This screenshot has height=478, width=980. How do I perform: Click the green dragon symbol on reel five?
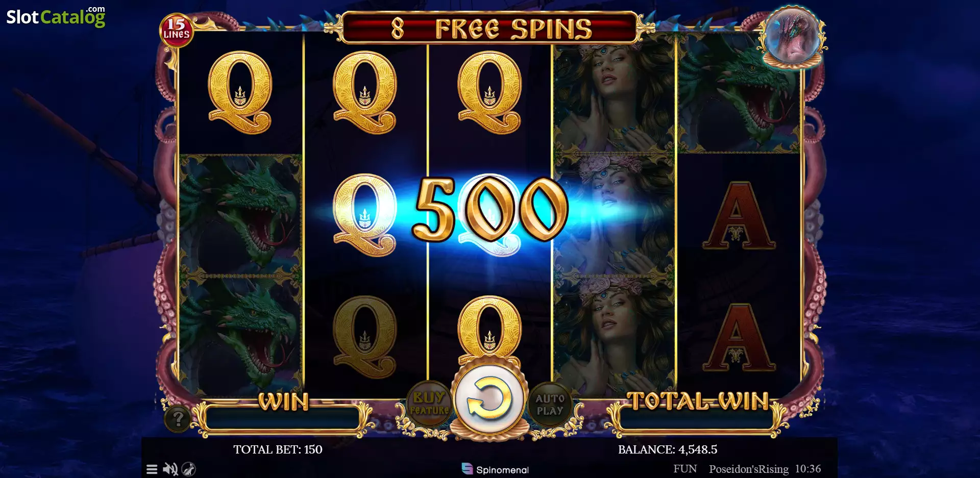point(739,93)
